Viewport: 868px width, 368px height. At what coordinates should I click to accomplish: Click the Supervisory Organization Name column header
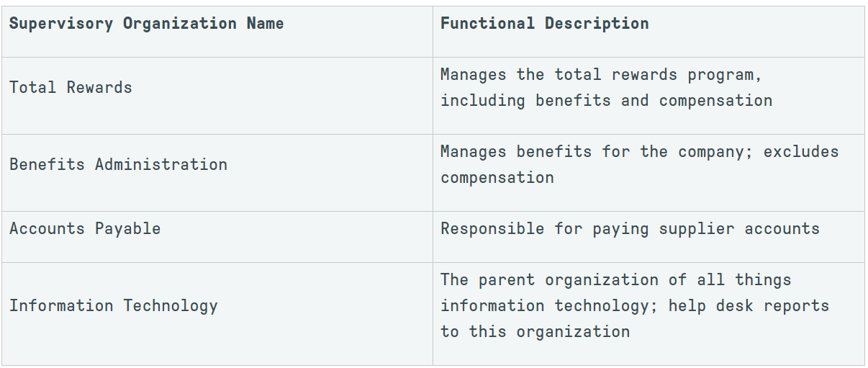[x=217, y=32]
